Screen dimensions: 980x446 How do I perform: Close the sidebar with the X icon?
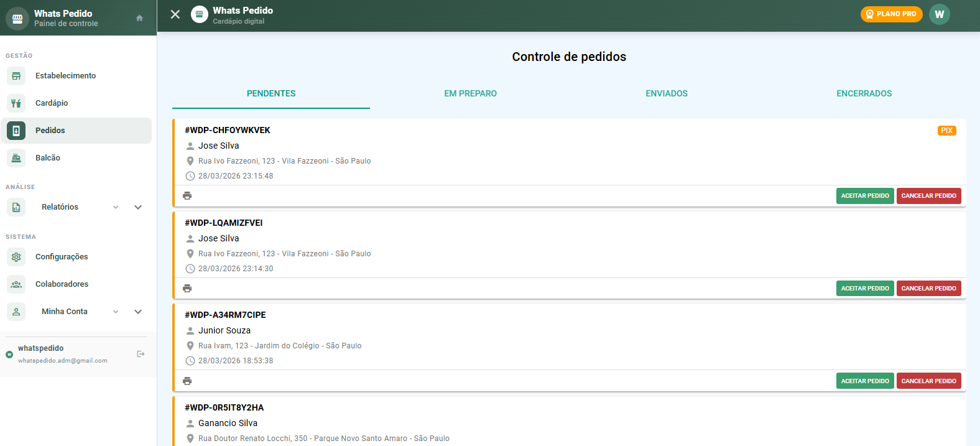(175, 14)
